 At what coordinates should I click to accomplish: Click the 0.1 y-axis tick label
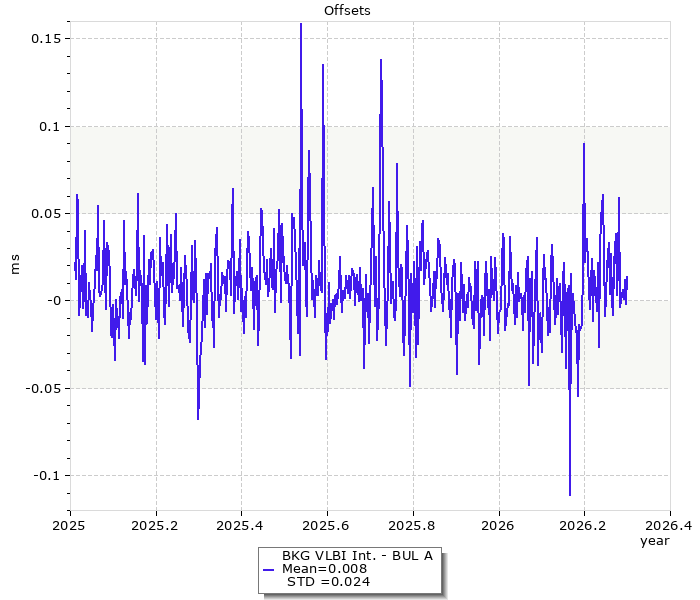click(x=50, y=126)
